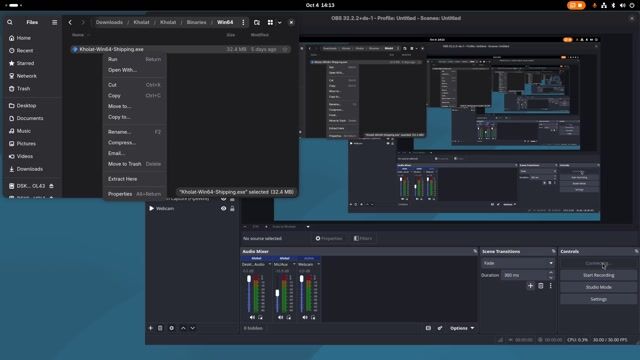Delete scene transition with trash icon

tap(541, 286)
